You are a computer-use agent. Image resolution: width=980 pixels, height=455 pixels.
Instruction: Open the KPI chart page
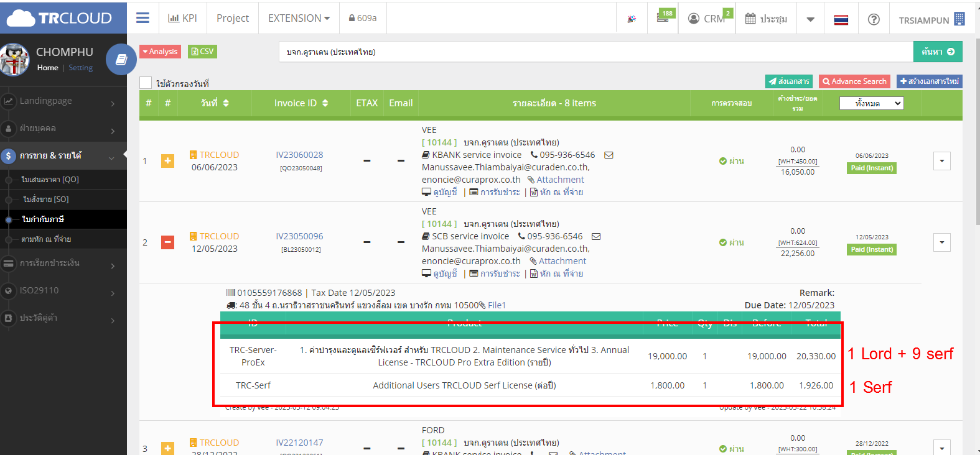pos(182,18)
